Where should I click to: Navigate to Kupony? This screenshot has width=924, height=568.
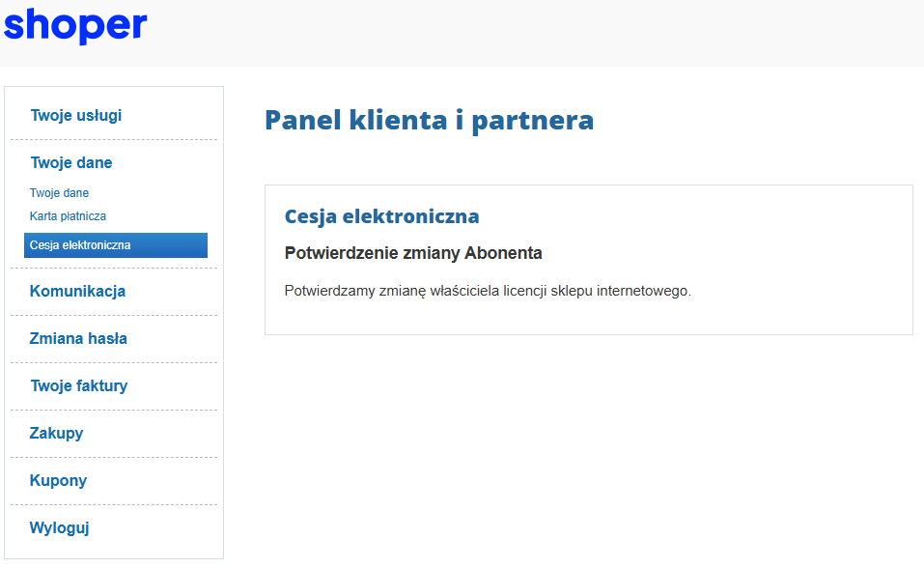coord(58,481)
